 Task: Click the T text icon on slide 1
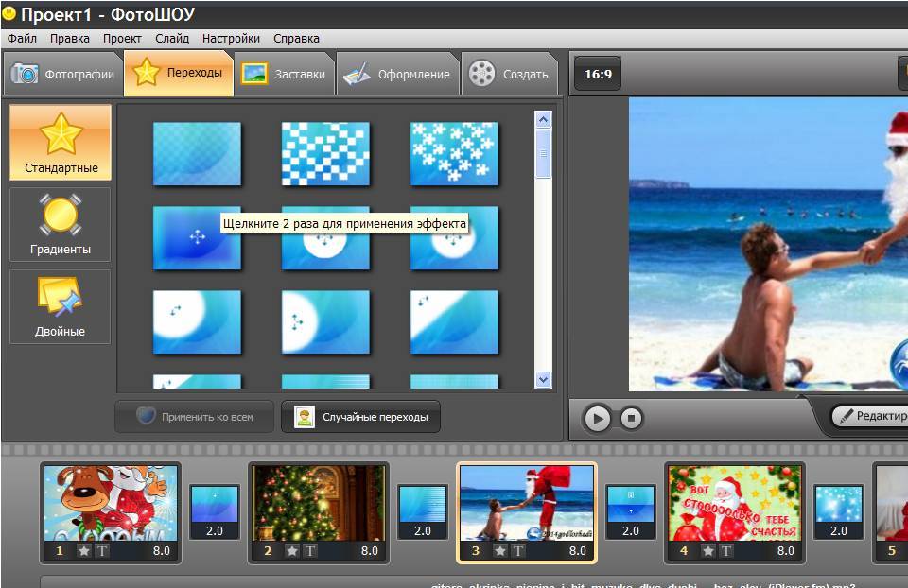pyautogui.click(x=102, y=551)
